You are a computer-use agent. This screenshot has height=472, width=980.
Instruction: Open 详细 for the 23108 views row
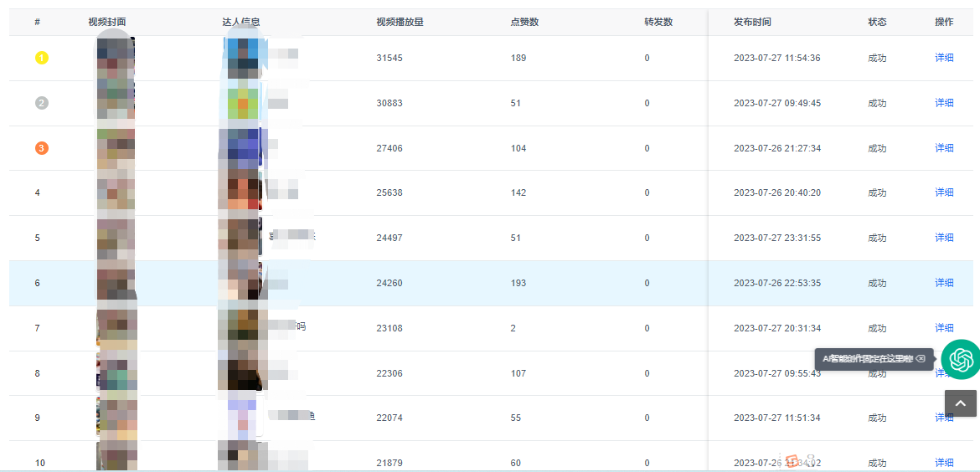pyautogui.click(x=944, y=328)
